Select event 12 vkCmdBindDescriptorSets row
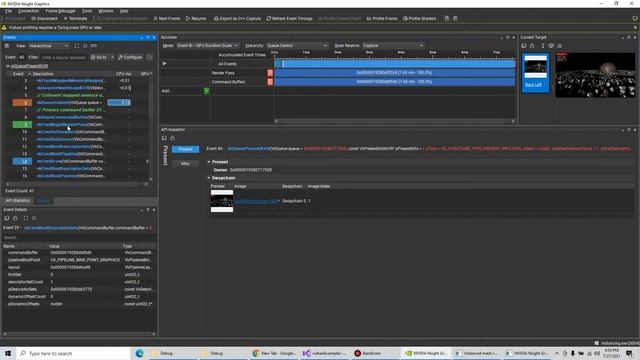 (x=78, y=147)
